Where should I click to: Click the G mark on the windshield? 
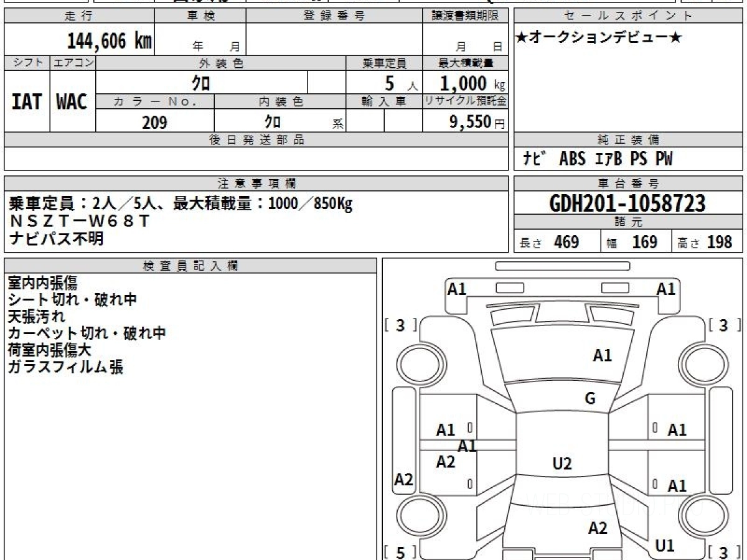pyautogui.click(x=590, y=399)
